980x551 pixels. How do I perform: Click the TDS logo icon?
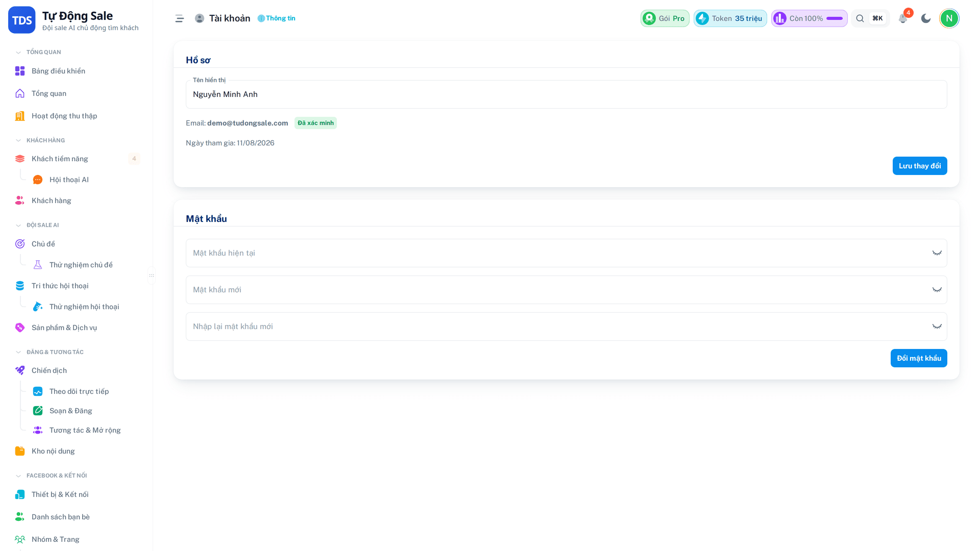[21, 20]
